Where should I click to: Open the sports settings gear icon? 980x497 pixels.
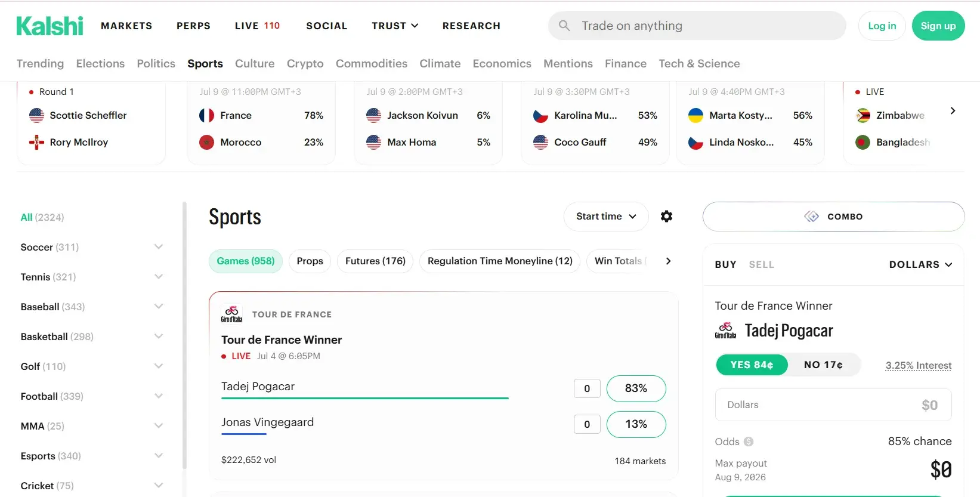[x=666, y=217]
